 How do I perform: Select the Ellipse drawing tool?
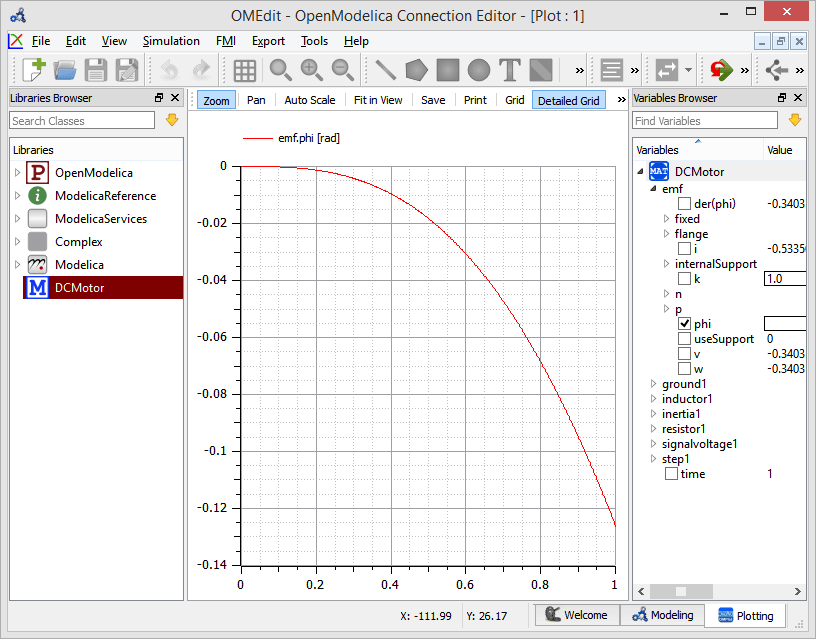pyautogui.click(x=479, y=70)
